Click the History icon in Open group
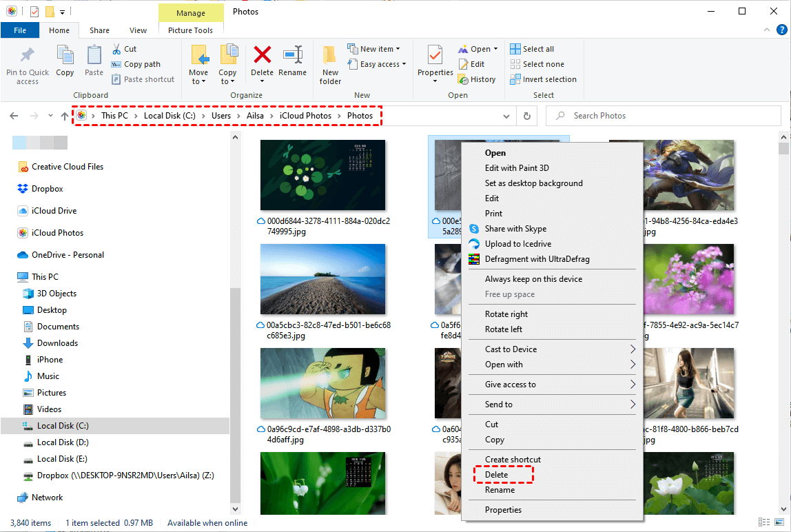 [x=477, y=79]
